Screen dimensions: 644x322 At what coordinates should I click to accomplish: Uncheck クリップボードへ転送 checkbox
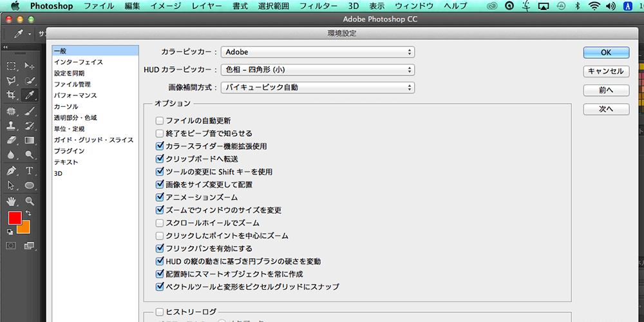(x=160, y=159)
